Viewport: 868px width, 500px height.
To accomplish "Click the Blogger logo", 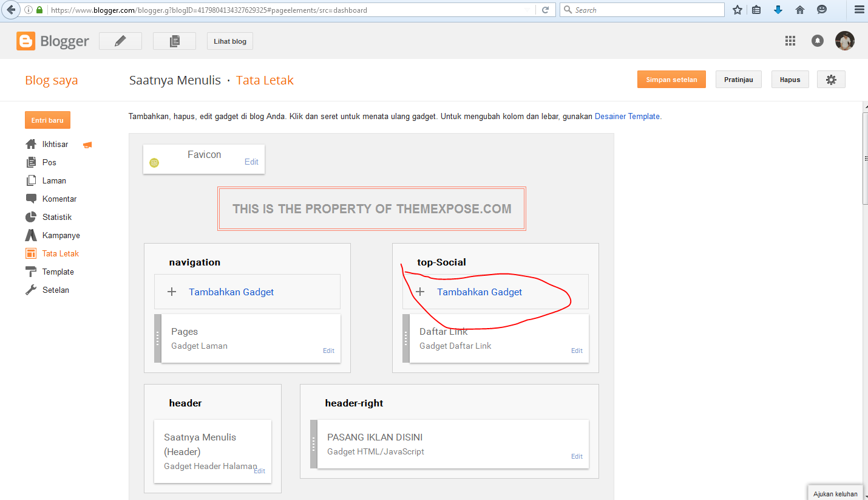I will coord(53,41).
